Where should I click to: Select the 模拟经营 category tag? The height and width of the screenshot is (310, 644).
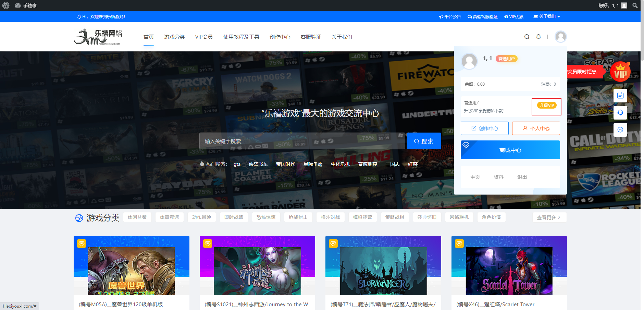[x=362, y=217]
